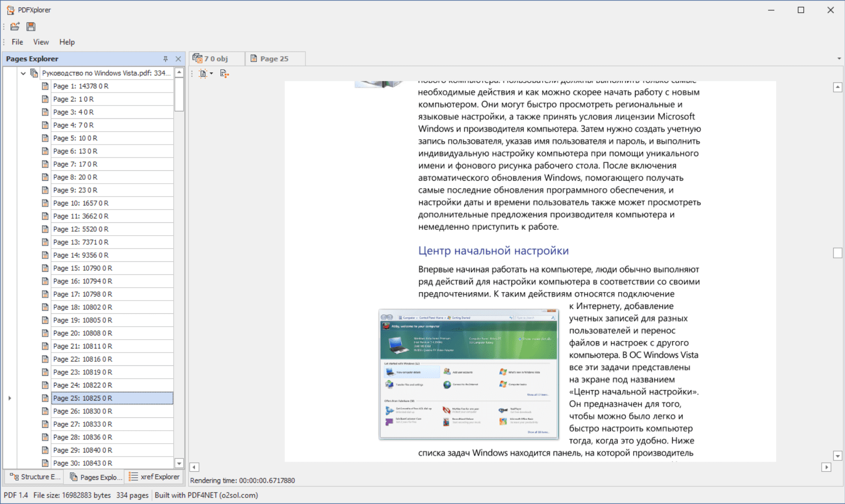Screen dimensions: 845x504
Task: Open the File menu
Action: 17,42
